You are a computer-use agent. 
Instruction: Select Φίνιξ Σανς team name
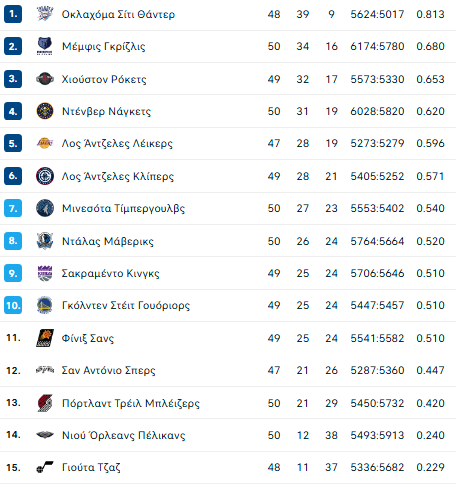click(x=88, y=338)
